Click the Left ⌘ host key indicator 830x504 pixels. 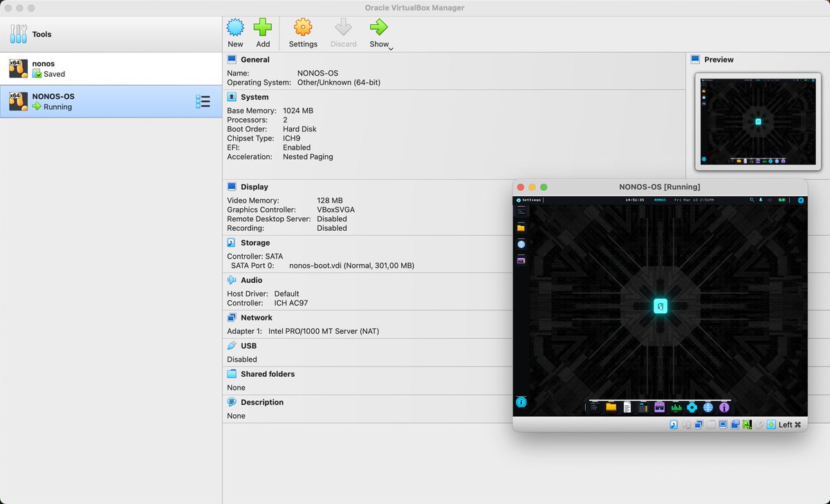click(790, 424)
